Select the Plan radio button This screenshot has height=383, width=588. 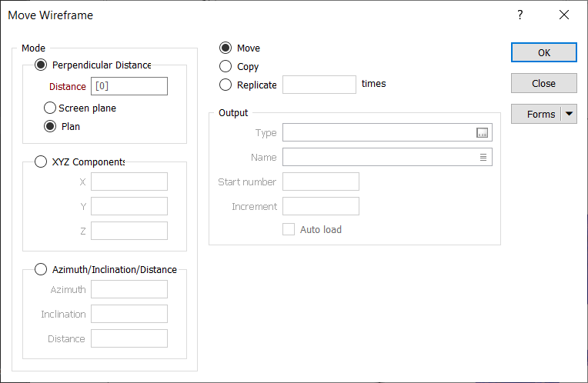[x=50, y=127]
